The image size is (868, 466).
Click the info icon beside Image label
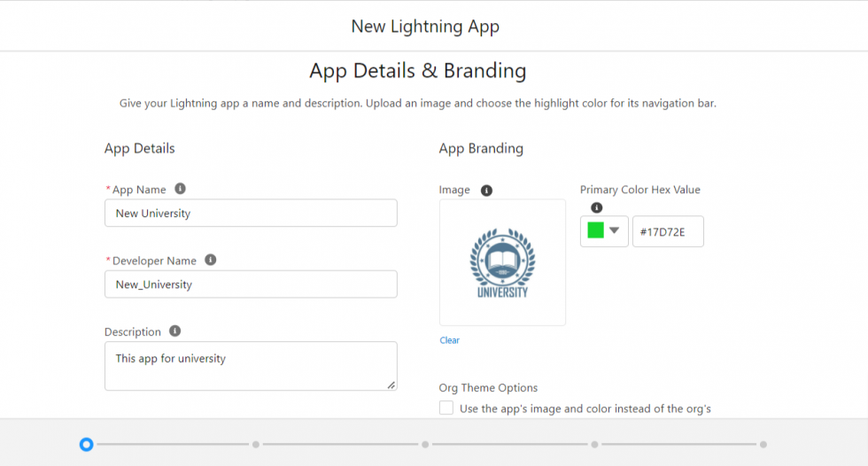point(486,190)
